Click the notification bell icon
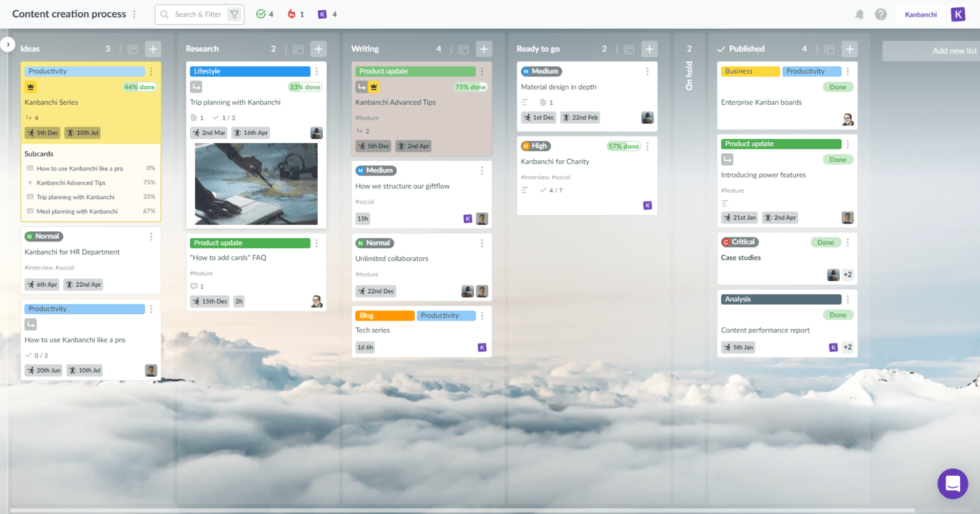The height and width of the screenshot is (514, 980). pos(859,13)
